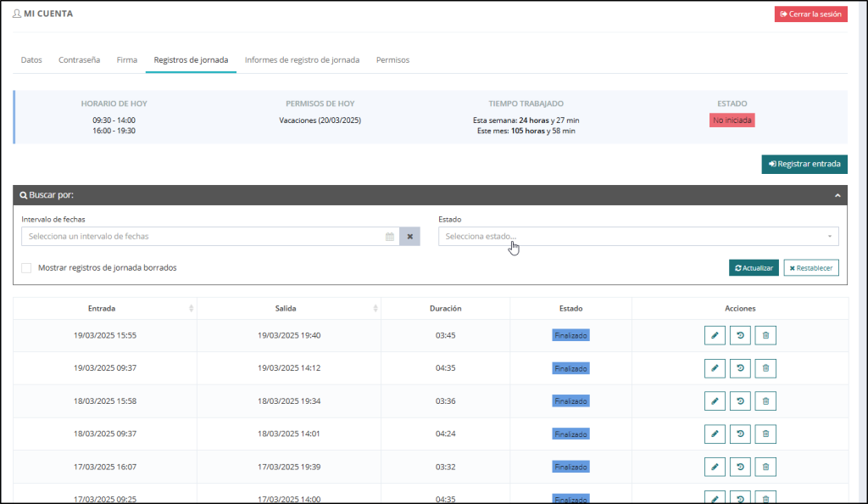Edit the 18/03/2025 15:58 record
Image resolution: width=868 pixels, height=504 pixels.
click(715, 401)
